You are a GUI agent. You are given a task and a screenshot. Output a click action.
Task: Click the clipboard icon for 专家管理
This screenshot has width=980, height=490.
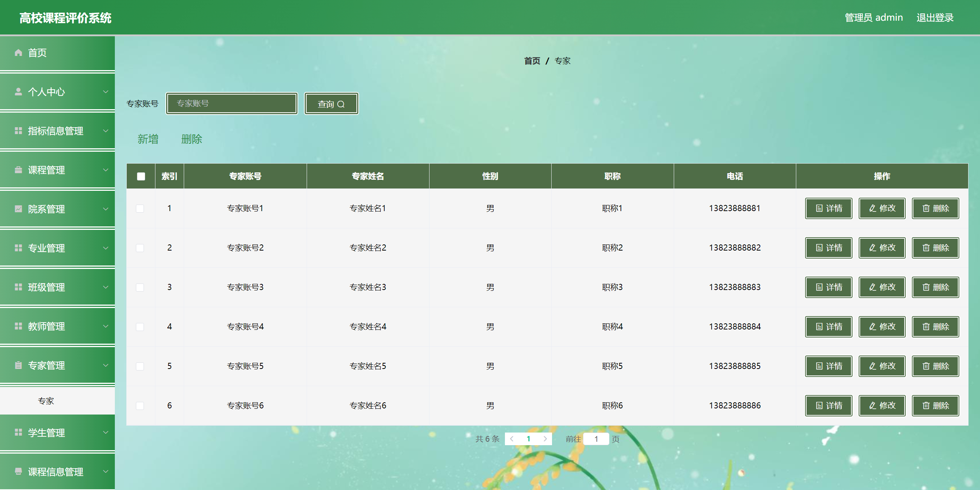pos(18,365)
